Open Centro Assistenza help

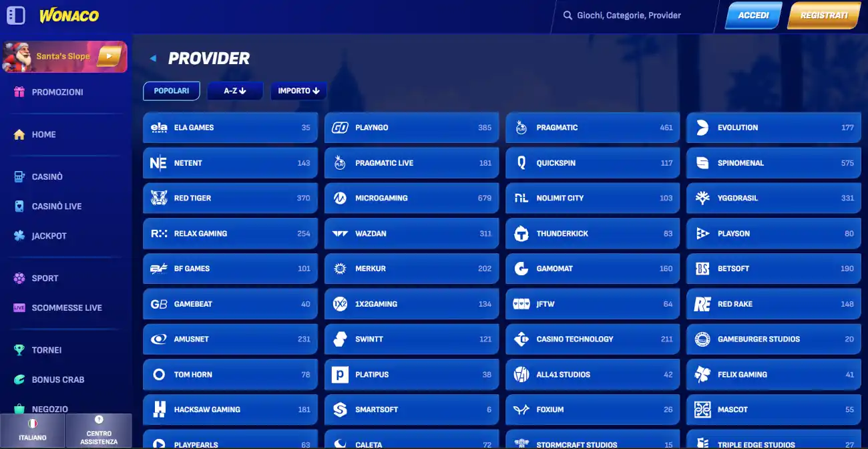point(99,430)
